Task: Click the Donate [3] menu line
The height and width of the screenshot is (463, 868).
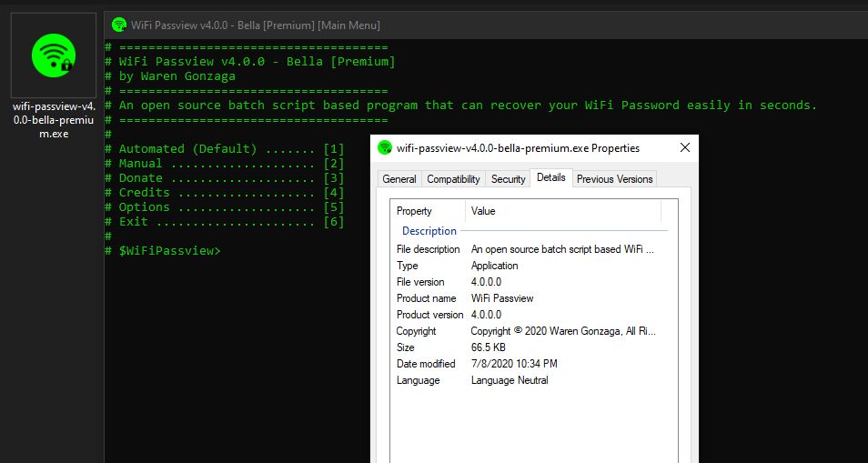Action: coord(224,178)
